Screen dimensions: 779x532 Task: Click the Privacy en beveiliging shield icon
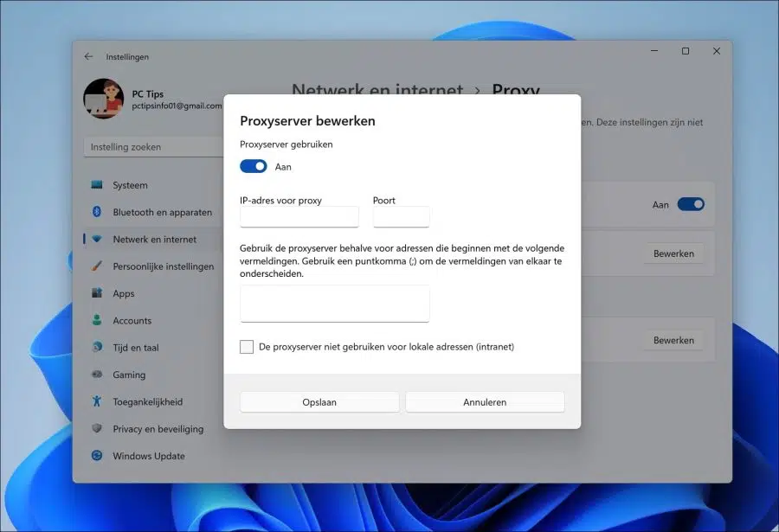97,429
